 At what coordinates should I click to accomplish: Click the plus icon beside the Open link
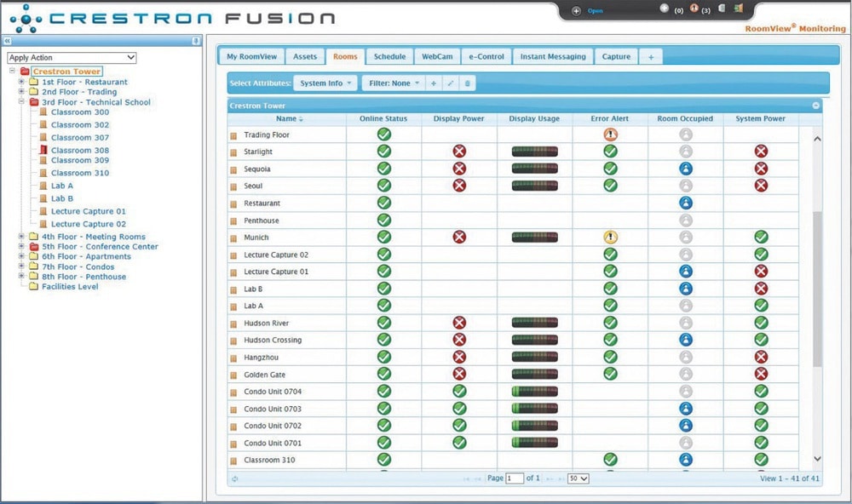576,11
